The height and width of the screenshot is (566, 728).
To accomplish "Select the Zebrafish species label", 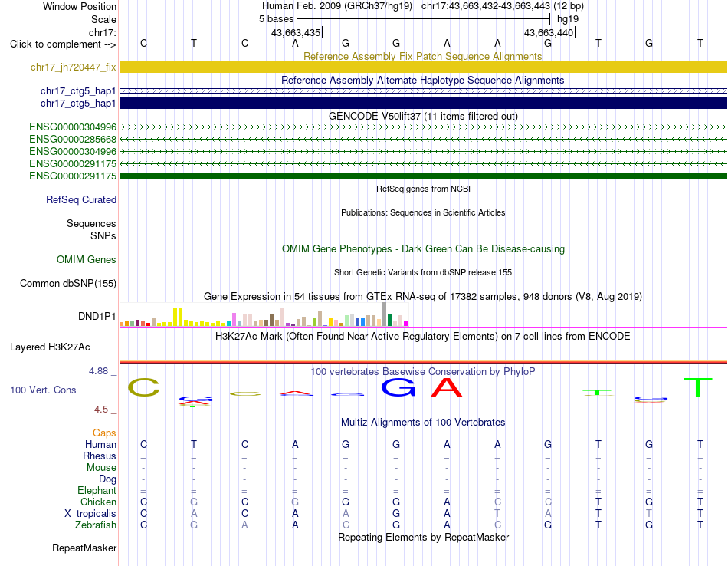I will [96, 525].
